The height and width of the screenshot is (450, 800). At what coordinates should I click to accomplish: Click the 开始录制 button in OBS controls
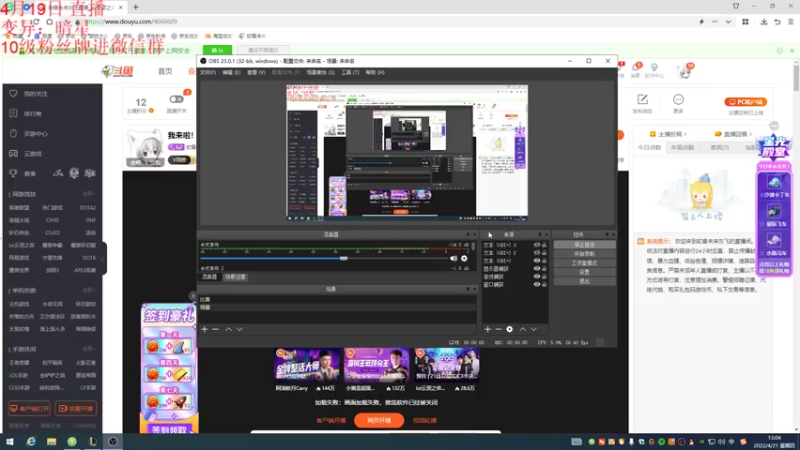point(584,254)
